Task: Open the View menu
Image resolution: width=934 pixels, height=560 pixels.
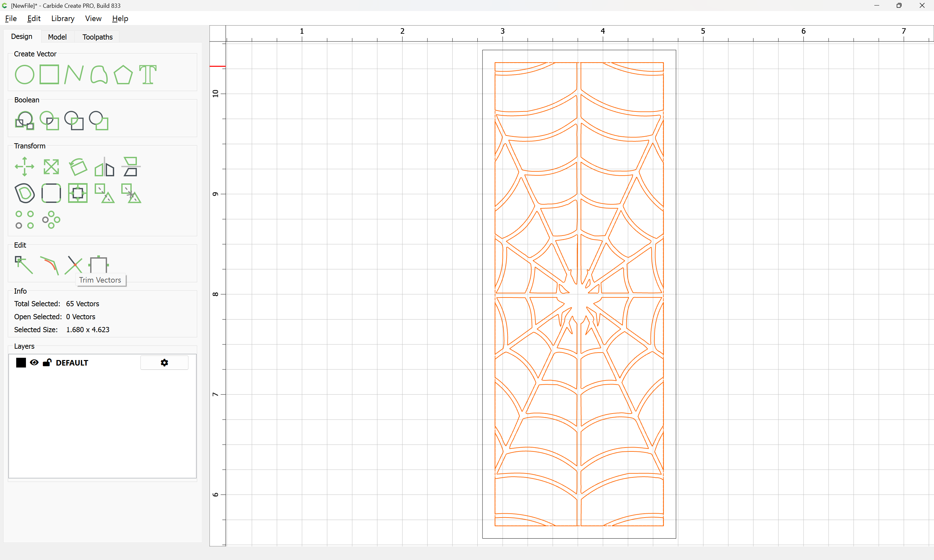Action: (x=93, y=18)
